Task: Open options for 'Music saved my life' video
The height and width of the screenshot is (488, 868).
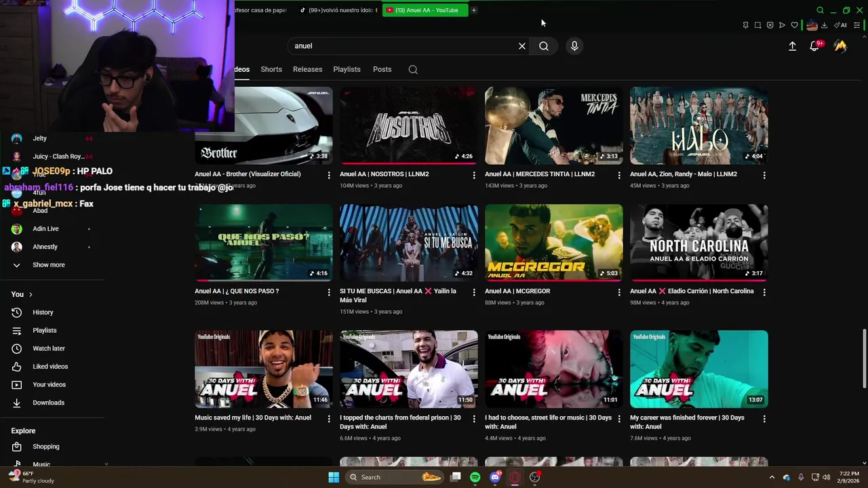Action: [x=329, y=419]
